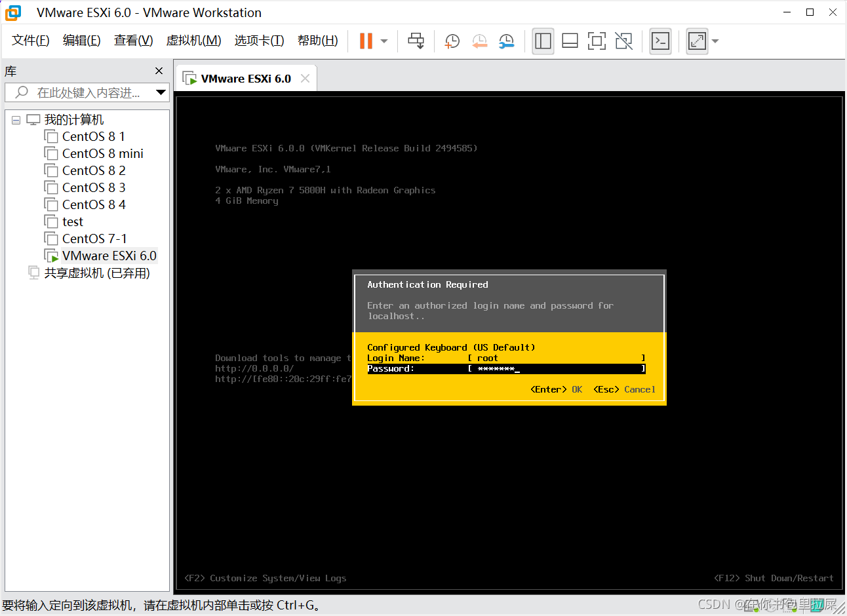Switch to the VMware ESXi 6.0 tab
The image size is (847, 616).
click(246, 79)
